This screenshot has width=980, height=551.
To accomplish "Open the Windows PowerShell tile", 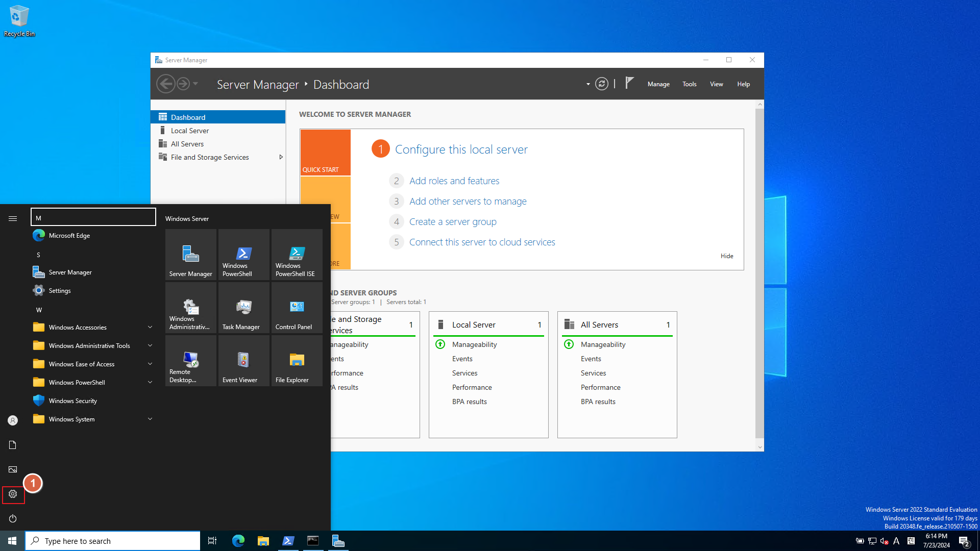I will coord(243,255).
